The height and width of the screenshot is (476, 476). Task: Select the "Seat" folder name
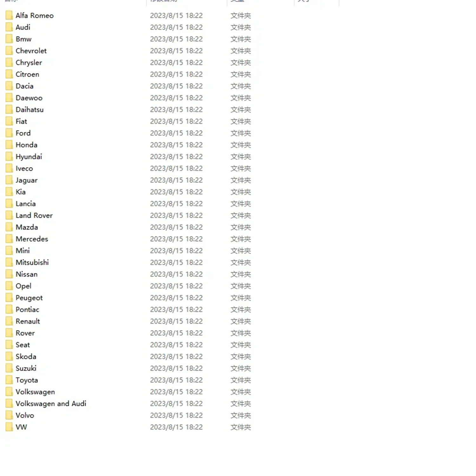[23, 345]
